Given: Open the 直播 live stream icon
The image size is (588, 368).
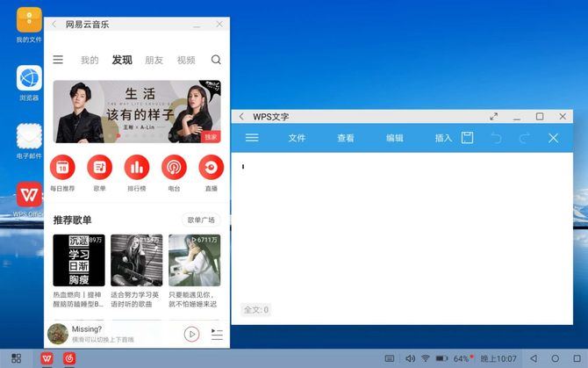Looking at the screenshot, I should [x=212, y=167].
